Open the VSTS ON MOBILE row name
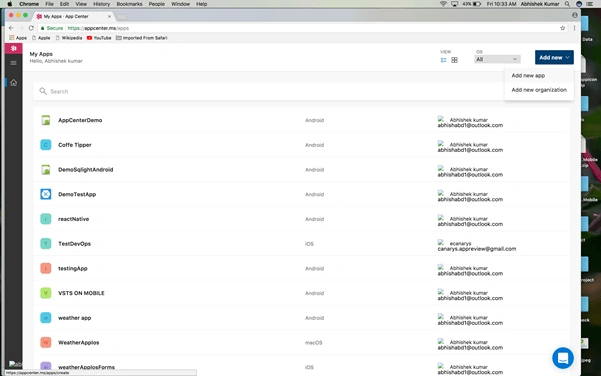601x376 pixels. click(81, 293)
